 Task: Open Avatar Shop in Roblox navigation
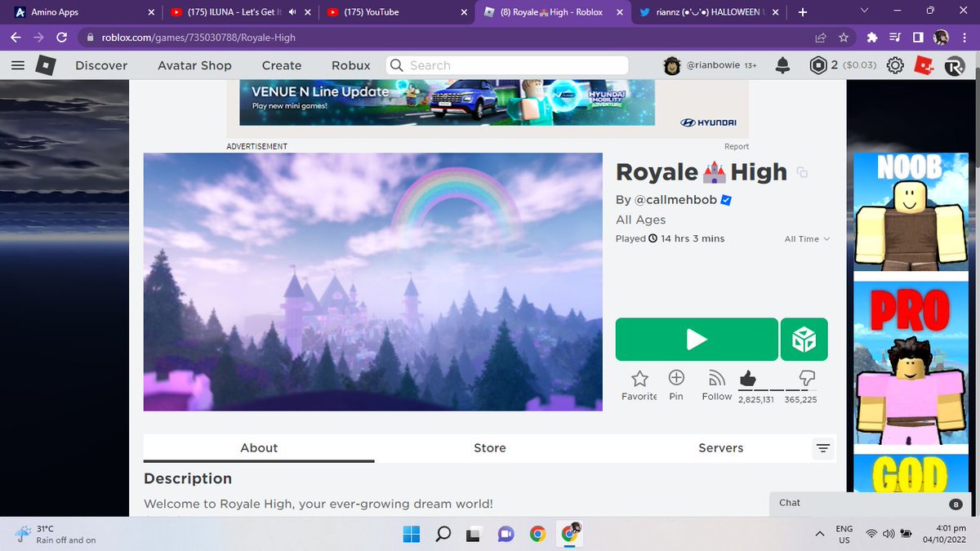coord(194,65)
